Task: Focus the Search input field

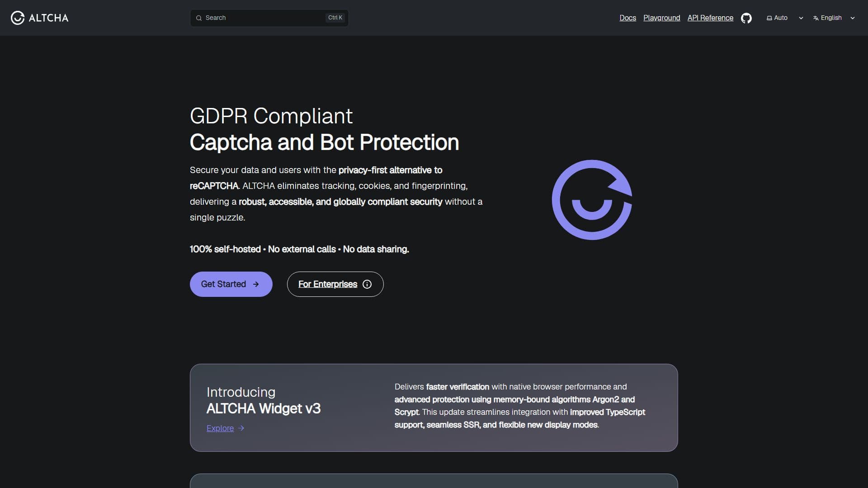Action: pos(269,18)
